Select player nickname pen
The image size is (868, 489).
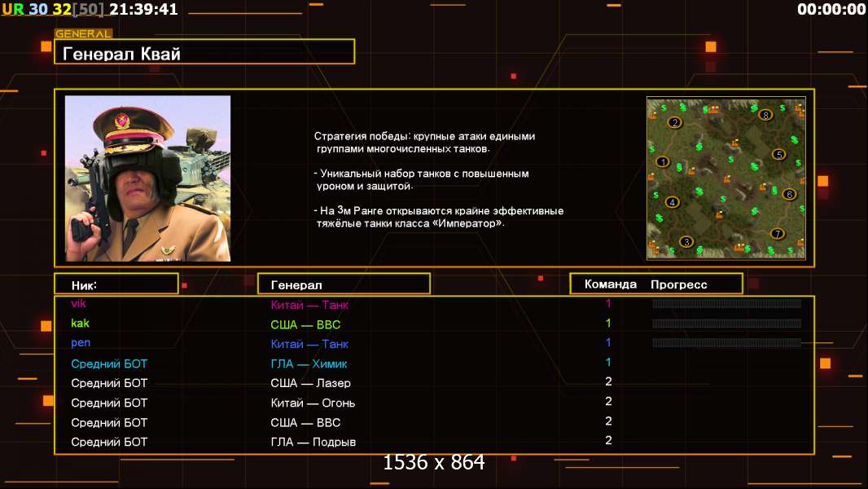pyautogui.click(x=81, y=343)
